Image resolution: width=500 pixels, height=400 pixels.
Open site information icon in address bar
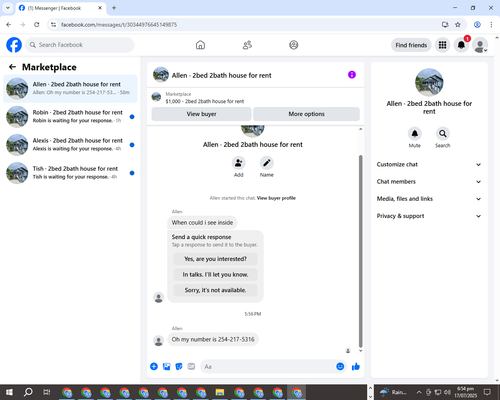53,25
